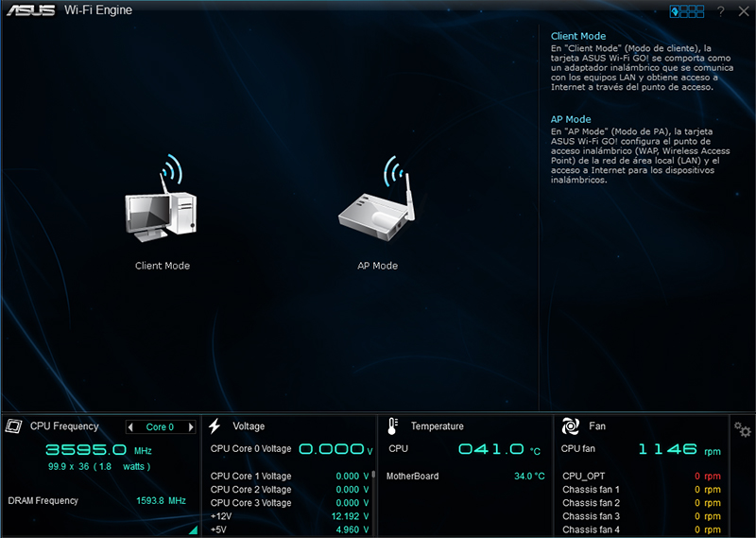
Task: Switch to previous CPU core with left arrow
Action: click(x=130, y=427)
